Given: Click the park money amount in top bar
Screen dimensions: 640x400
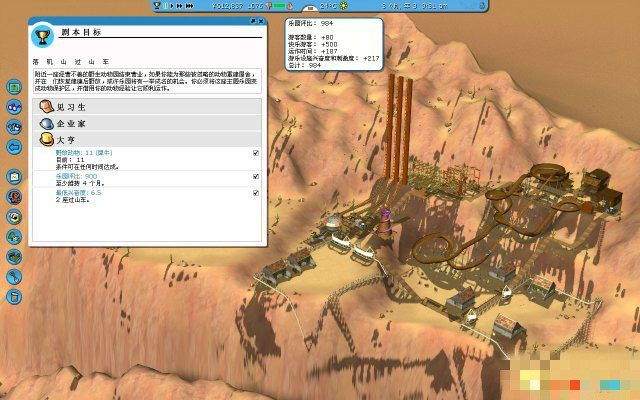Looking at the screenshot, I should point(228,6).
